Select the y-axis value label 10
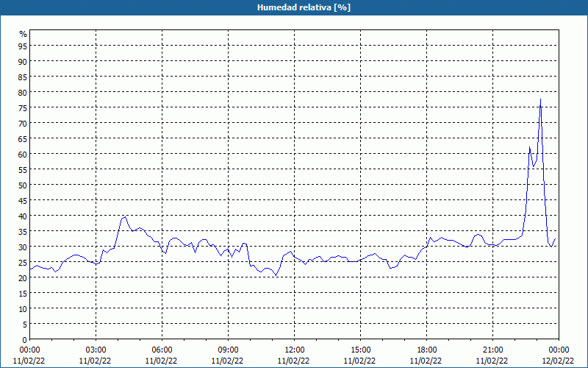The height and width of the screenshot is (368, 588). coord(23,308)
